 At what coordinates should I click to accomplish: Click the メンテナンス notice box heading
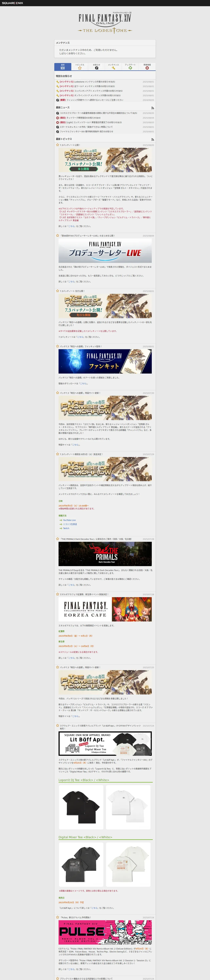pos(63,43)
